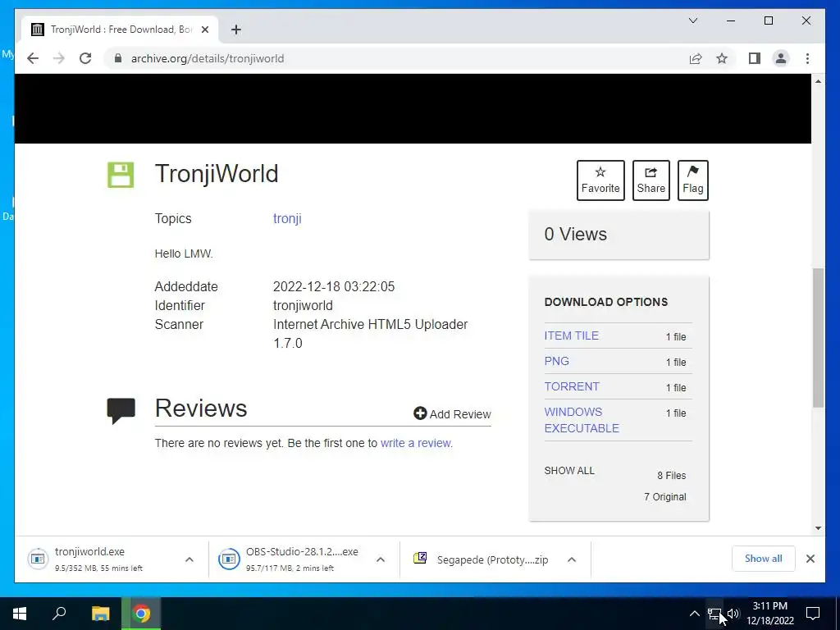This screenshot has width=840, height=630.
Task: Open File Explorer from the taskbar
Action: click(101, 614)
